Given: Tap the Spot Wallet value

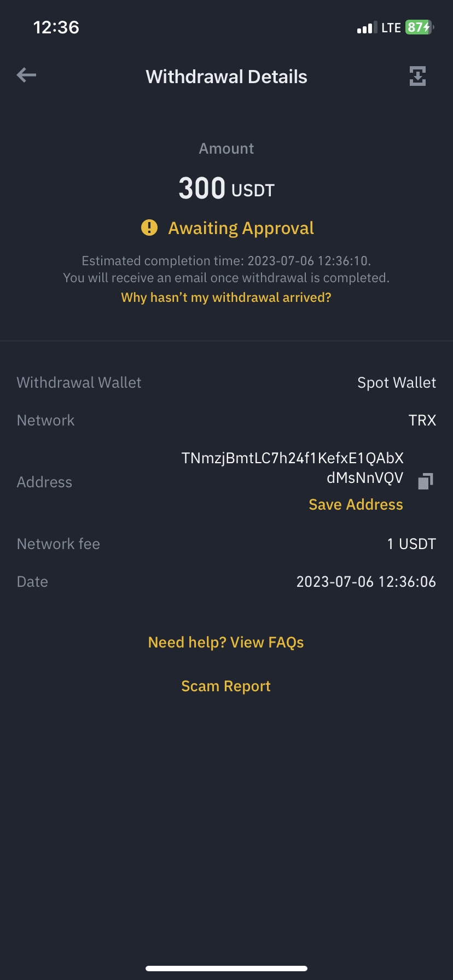Looking at the screenshot, I should [x=397, y=382].
